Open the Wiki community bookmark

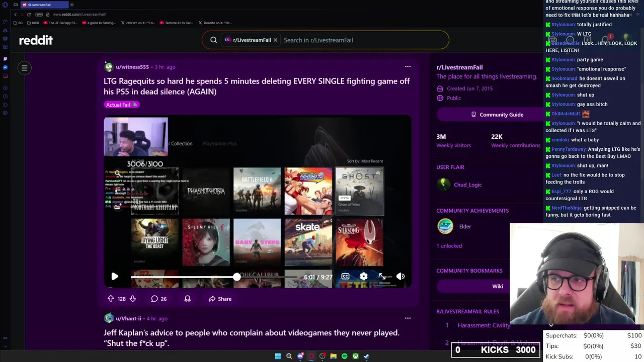point(497,286)
